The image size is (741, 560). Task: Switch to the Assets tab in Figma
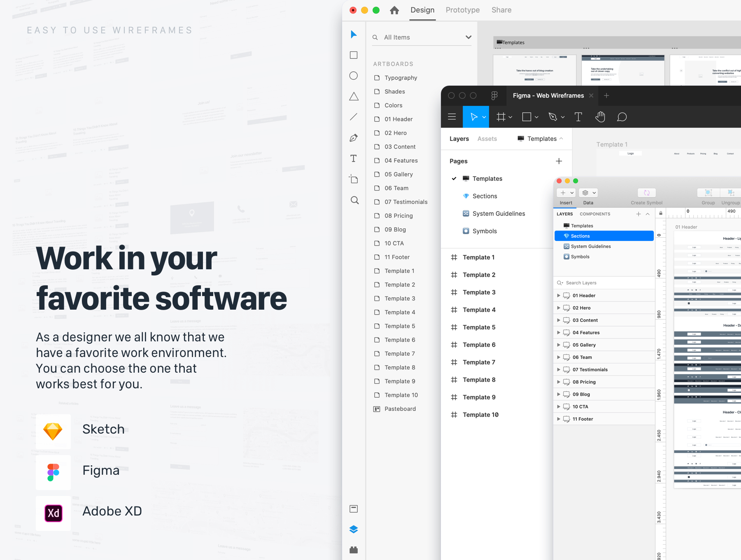[x=487, y=139]
